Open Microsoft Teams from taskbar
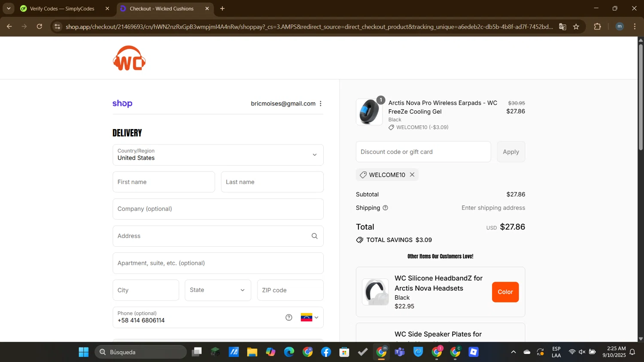The height and width of the screenshot is (362, 644). coord(400,352)
